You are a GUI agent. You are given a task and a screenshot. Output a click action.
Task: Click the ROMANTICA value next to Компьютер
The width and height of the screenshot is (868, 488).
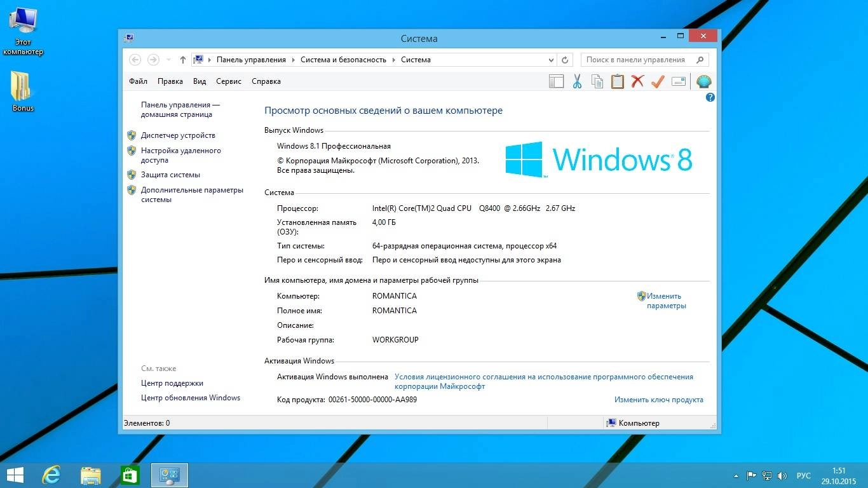point(395,296)
